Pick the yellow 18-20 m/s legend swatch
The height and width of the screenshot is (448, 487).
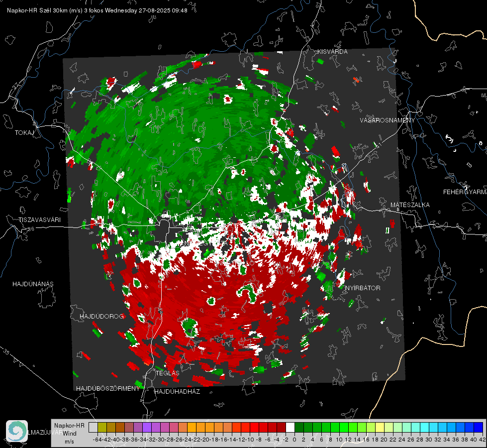(x=380, y=428)
